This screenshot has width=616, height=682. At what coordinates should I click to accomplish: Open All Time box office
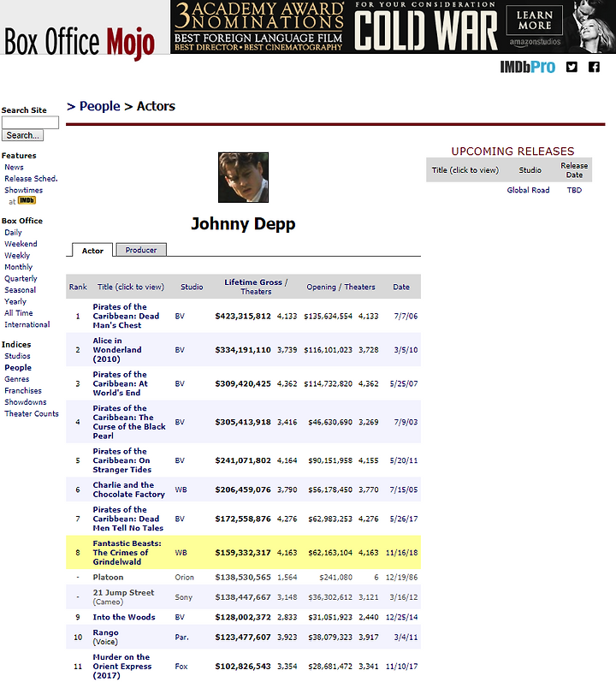click(18, 313)
